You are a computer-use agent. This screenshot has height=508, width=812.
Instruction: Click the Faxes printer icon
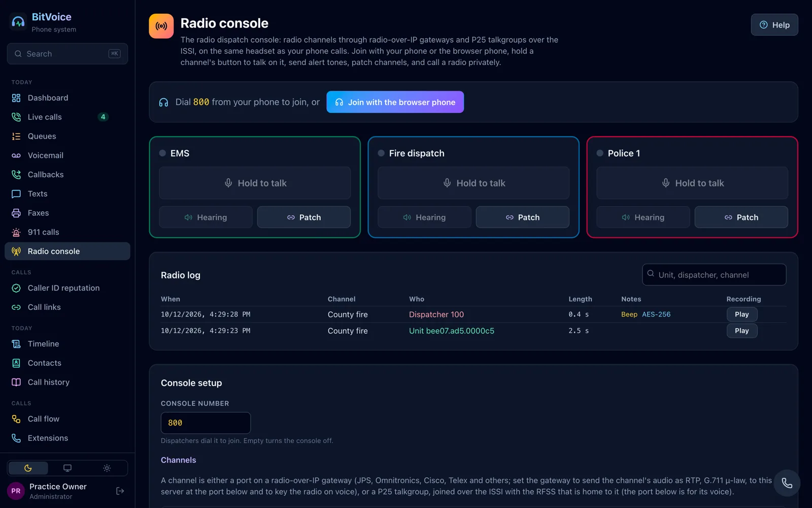16,213
